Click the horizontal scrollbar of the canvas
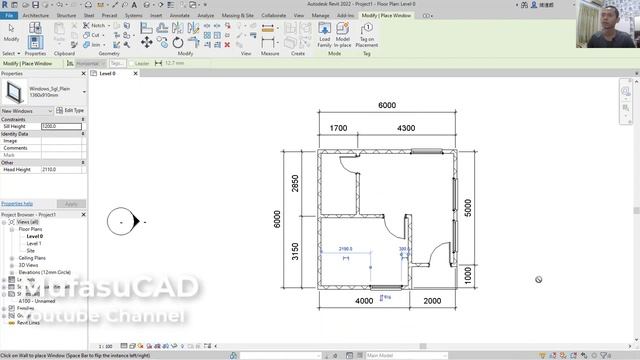Image resolution: width=640 pixels, height=360 pixels. click(x=422, y=346)
